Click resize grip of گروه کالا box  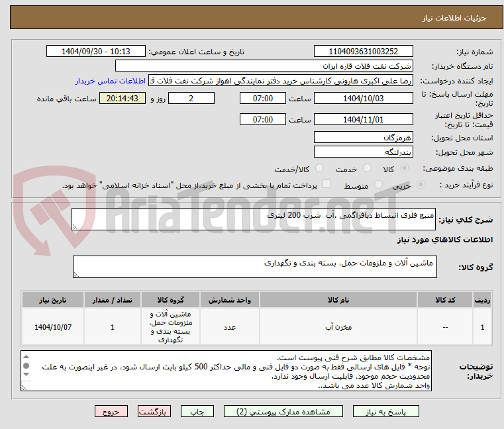click(x=76, y=275)
